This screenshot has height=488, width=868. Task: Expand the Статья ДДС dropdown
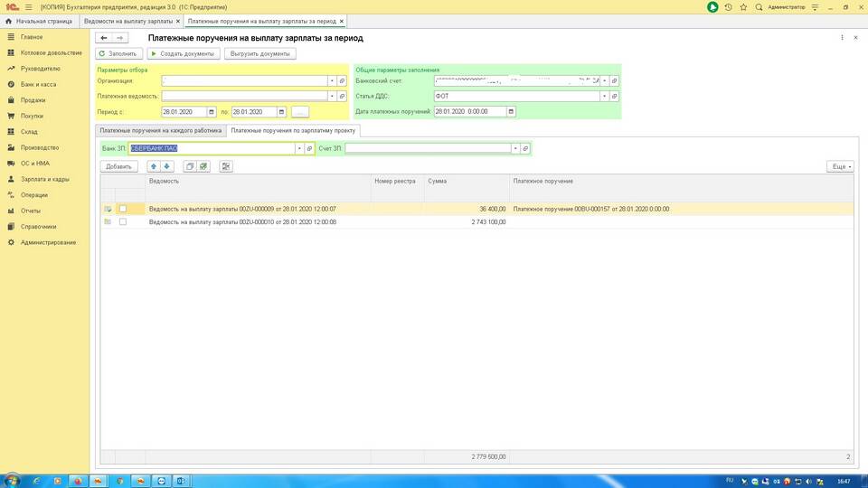605,97
